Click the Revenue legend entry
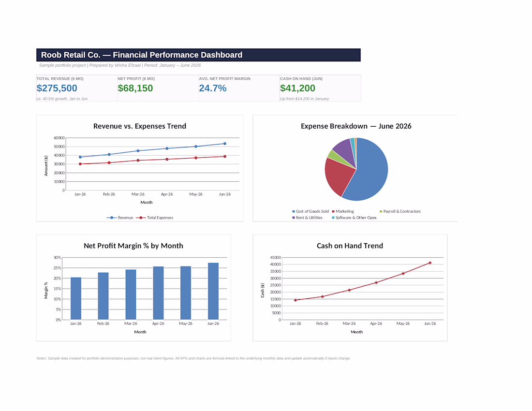Screen dimensions: 532x411 120,218
